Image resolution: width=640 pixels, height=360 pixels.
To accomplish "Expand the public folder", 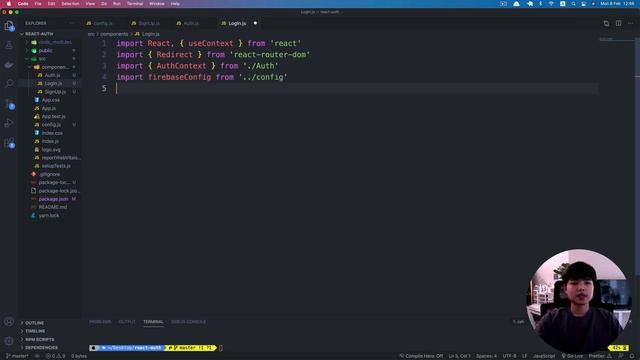I will coord(46,51).
